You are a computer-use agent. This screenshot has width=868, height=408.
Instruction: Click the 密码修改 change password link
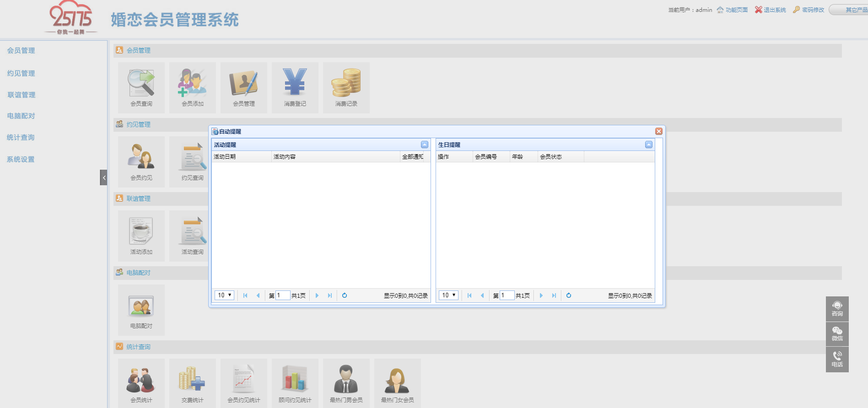[809, 10]
